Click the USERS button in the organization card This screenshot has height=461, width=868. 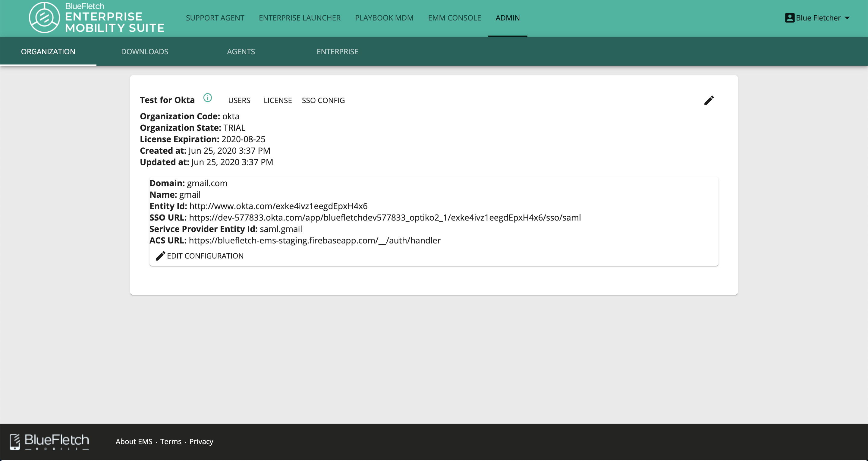[239, 100]
